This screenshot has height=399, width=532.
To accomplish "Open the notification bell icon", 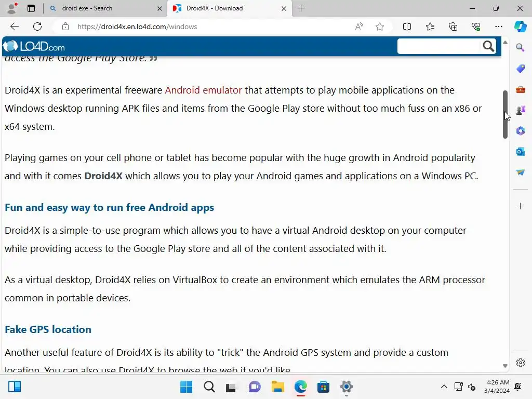I will [x=518, y=387].
